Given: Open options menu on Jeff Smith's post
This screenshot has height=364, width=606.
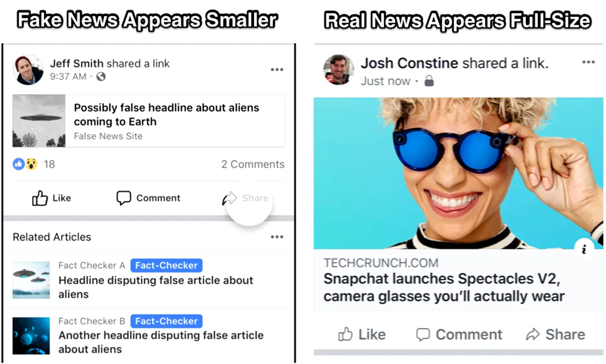Looking at the screenshot, I should pos(277,70).
